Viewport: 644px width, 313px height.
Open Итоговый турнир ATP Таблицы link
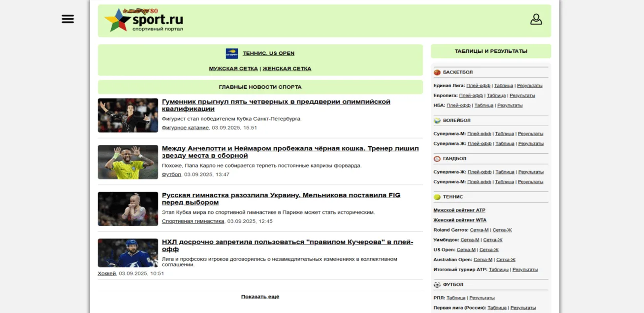click(499, 270)
